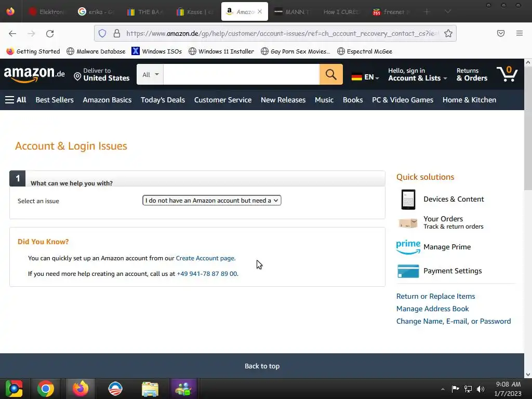Open the new tab plus button

(x=427, y=12)
